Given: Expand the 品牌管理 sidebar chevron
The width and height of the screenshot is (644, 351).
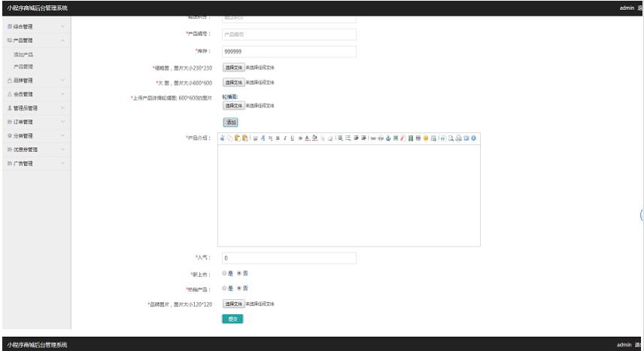Looking at the screenshot, I should pyautogui.click(x=62, y=80).
